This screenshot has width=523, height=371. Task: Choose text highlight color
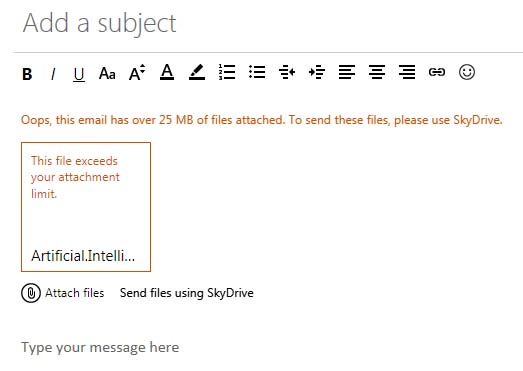(197, 72)
